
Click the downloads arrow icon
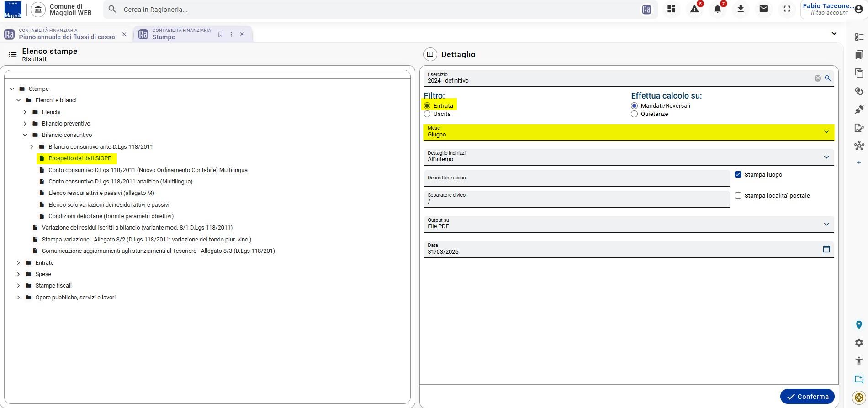(x=741, y=9)
